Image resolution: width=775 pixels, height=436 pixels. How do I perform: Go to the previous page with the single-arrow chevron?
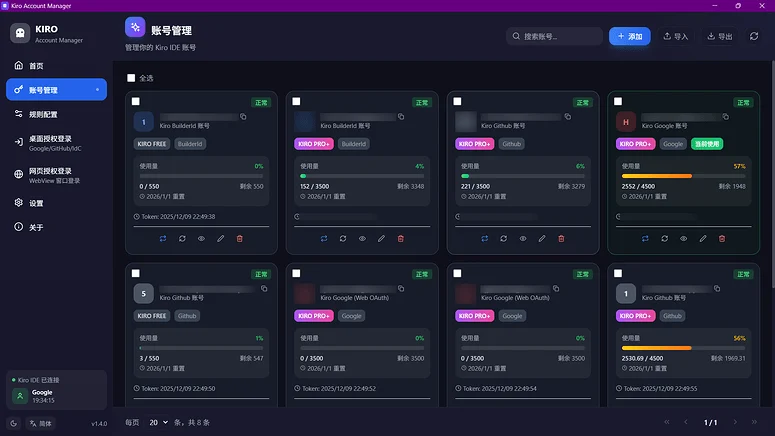686,422
